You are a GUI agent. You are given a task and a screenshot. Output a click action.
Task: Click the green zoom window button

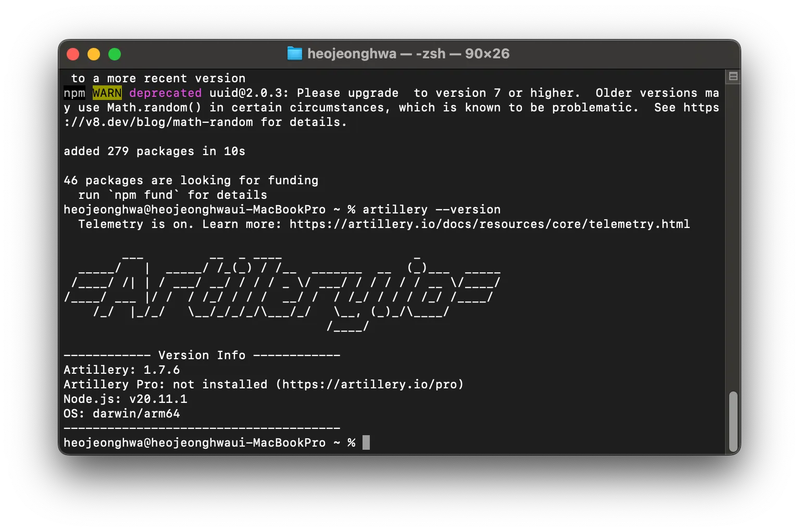pos(115,54)
